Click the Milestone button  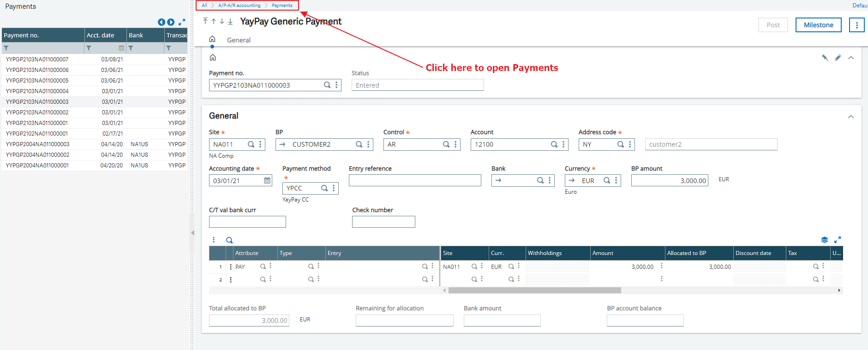tap(818, 25)
